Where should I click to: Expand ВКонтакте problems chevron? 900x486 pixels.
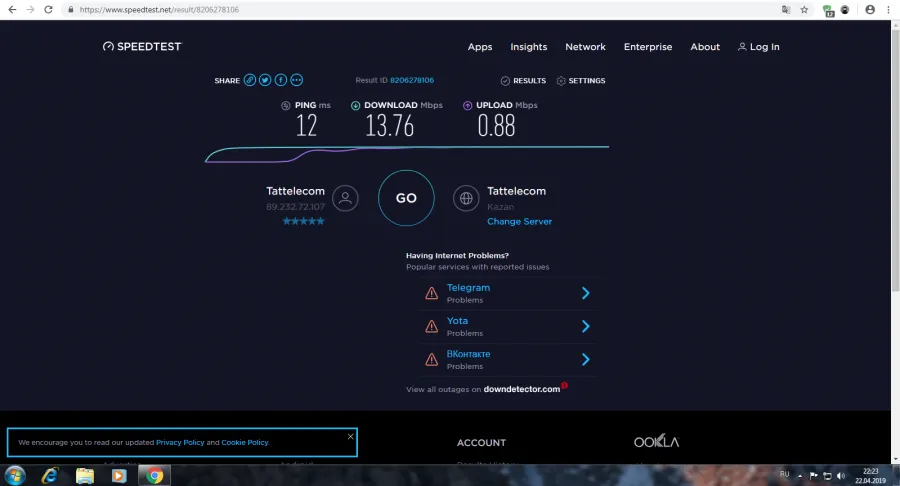click(585, 360)
